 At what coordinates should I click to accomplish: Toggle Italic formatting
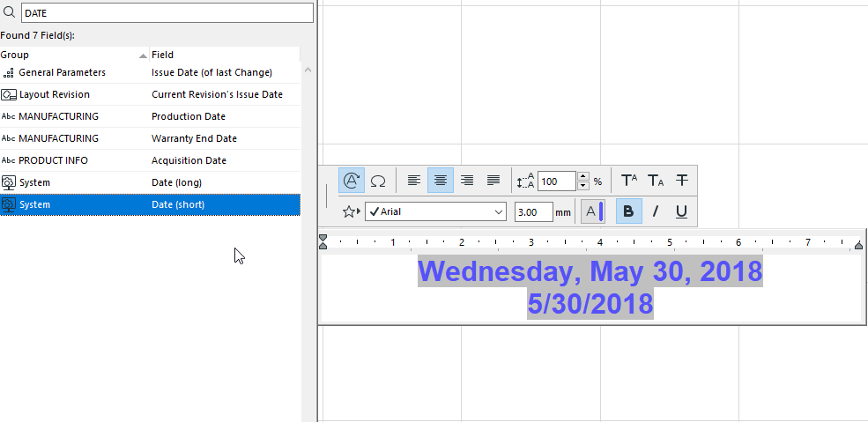(656, 211)
